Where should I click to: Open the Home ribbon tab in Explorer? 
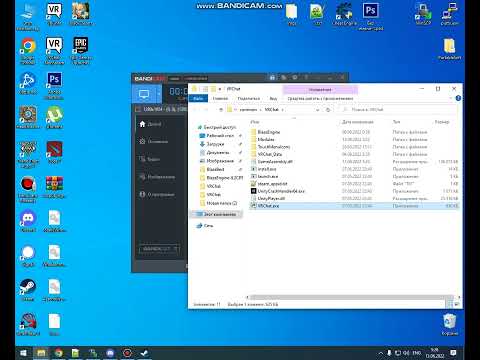[x=220, y=98]
